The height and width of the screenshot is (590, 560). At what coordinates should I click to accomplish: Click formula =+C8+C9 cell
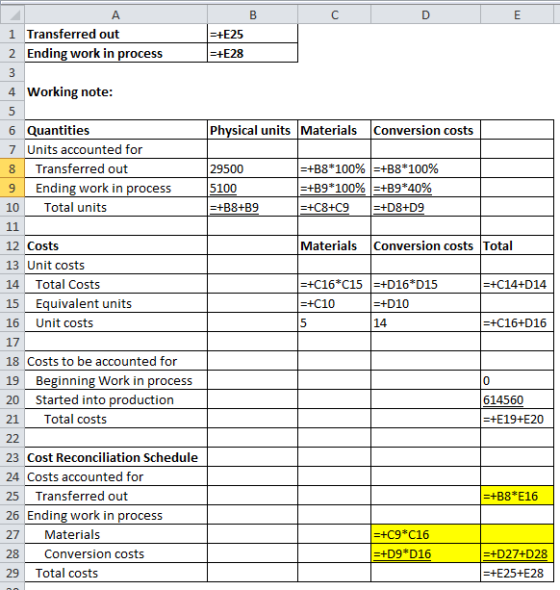point(334,207)
